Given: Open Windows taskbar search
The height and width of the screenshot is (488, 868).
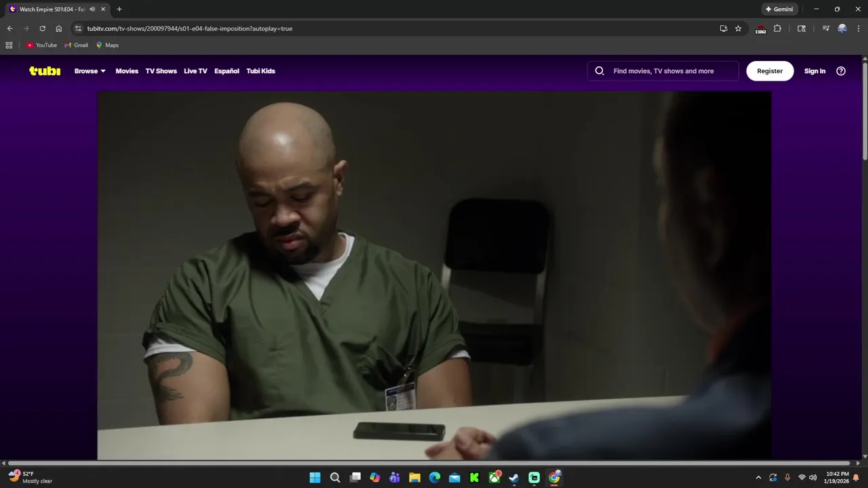Looking at the screenshot, I should (335, 478).
